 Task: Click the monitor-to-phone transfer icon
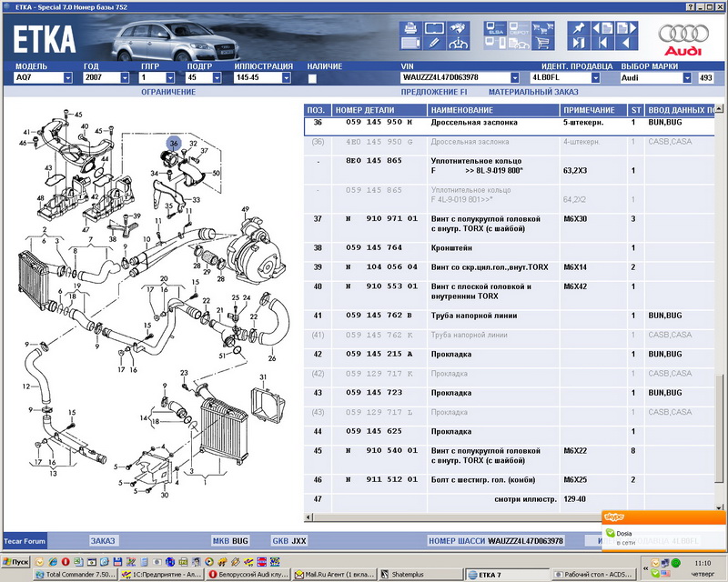click(x=495, y=43)
